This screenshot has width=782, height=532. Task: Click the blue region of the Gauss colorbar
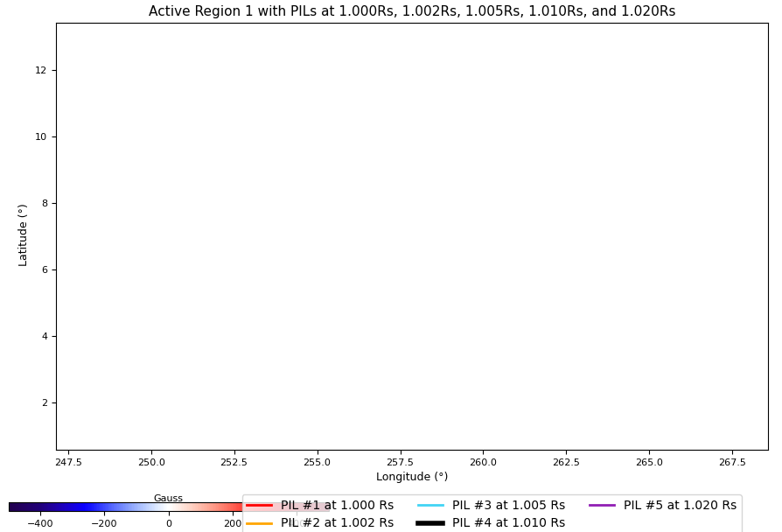(87, 507)
